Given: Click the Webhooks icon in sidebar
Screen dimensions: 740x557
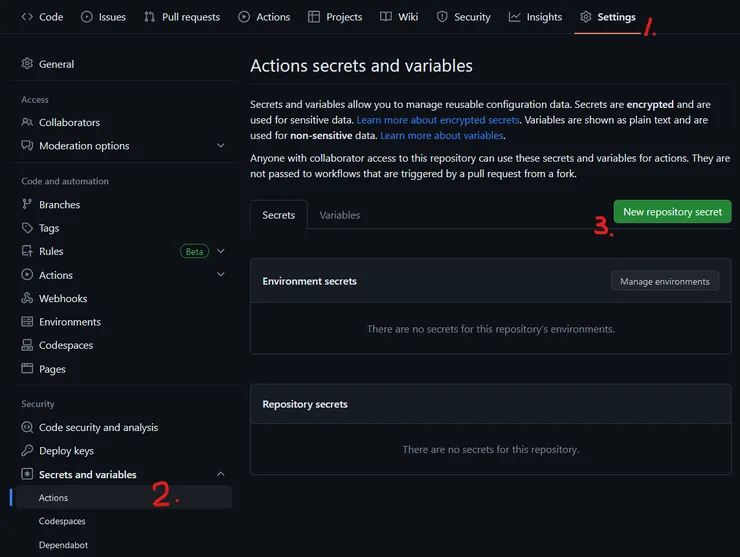Looking at the screenshot, I should tap(28, 299).
